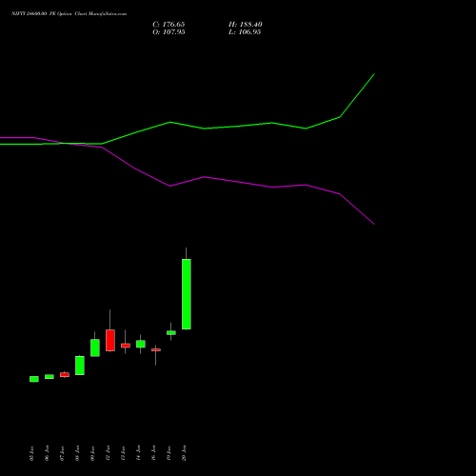Select the tall green candle for 20 Jan

(x=187, y=294)
